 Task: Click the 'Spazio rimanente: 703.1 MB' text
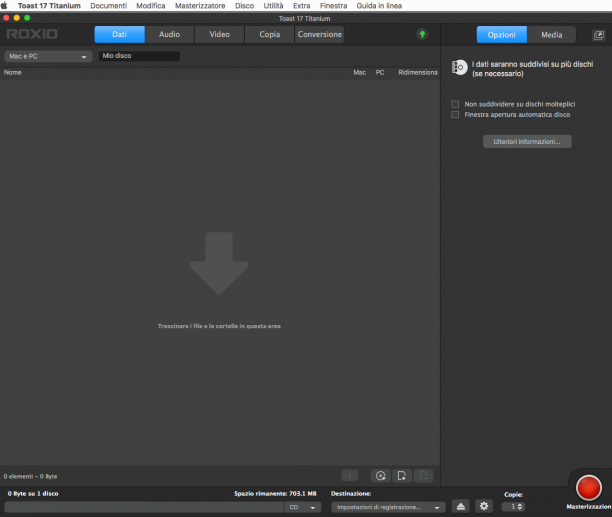coord(275,494)
